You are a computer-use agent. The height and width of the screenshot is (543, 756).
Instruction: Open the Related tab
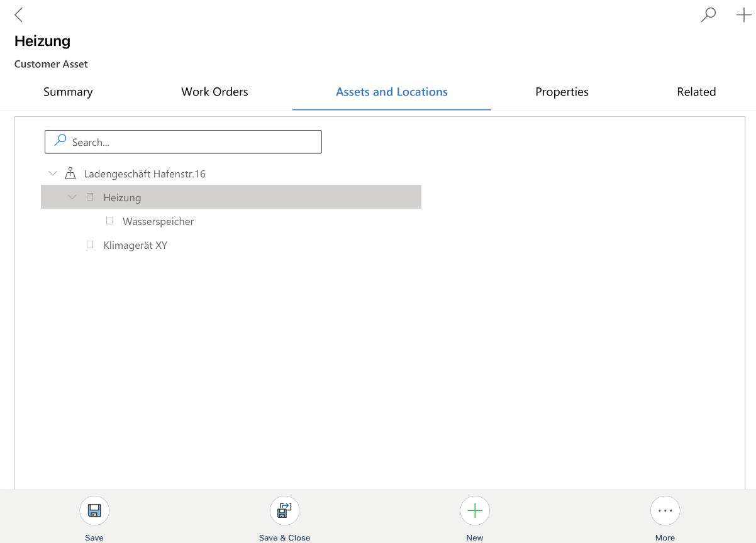(x=696, y=92)
